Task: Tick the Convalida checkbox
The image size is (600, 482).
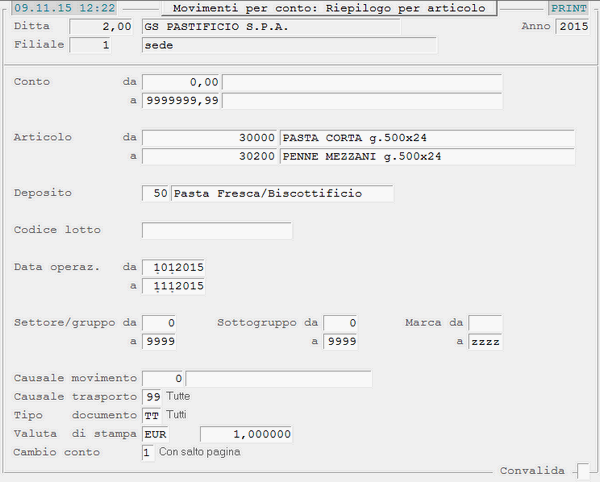Action: tap(583, 470)
